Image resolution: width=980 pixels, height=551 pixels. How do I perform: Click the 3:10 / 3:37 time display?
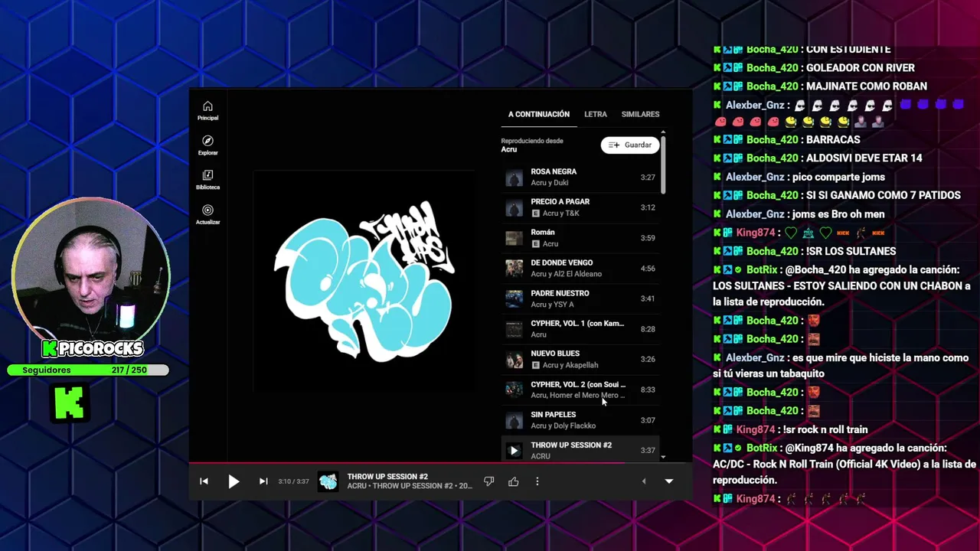pos(293,481)
